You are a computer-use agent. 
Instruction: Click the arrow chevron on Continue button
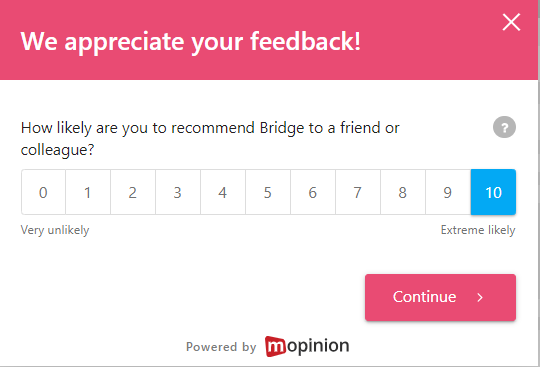pos(480,297)
